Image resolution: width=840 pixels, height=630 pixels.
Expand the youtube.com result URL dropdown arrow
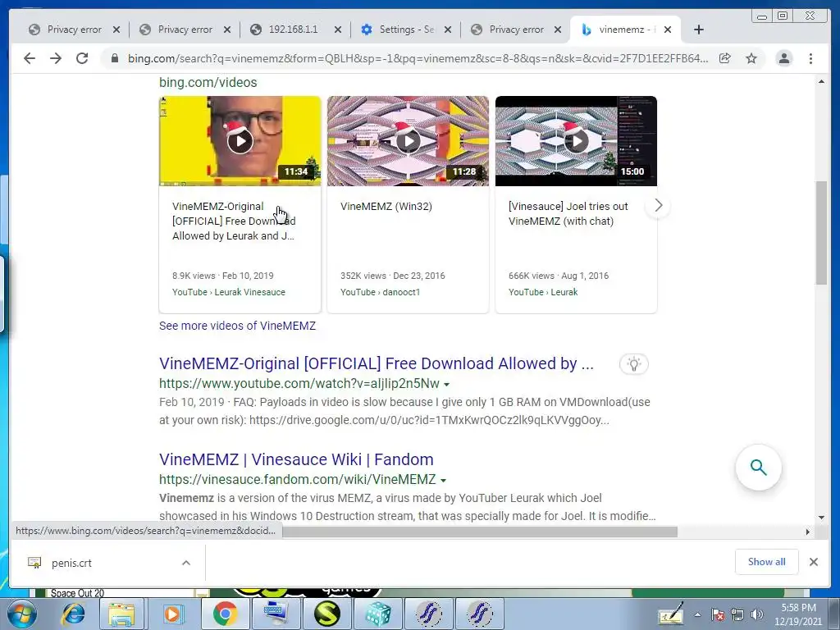point(447,384)
